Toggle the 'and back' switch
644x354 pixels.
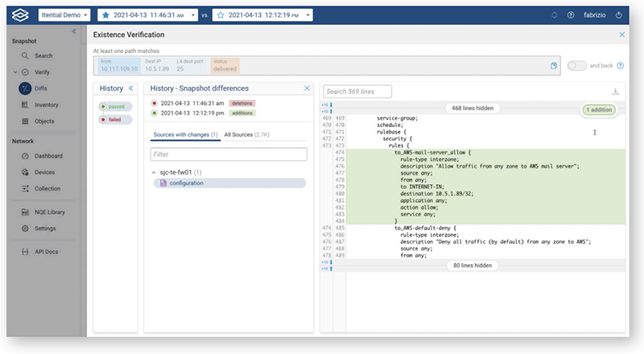(576, 65)
